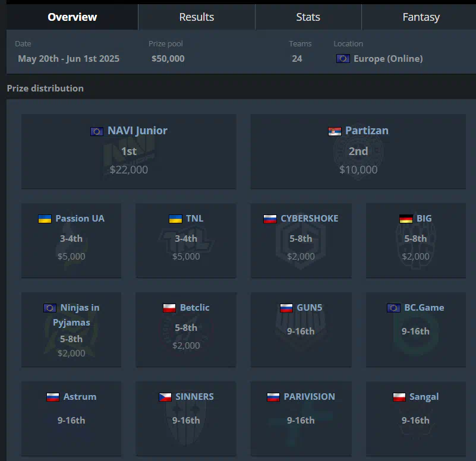
Task: Click the EU flag in the Location field
Action: pos(343,59)
